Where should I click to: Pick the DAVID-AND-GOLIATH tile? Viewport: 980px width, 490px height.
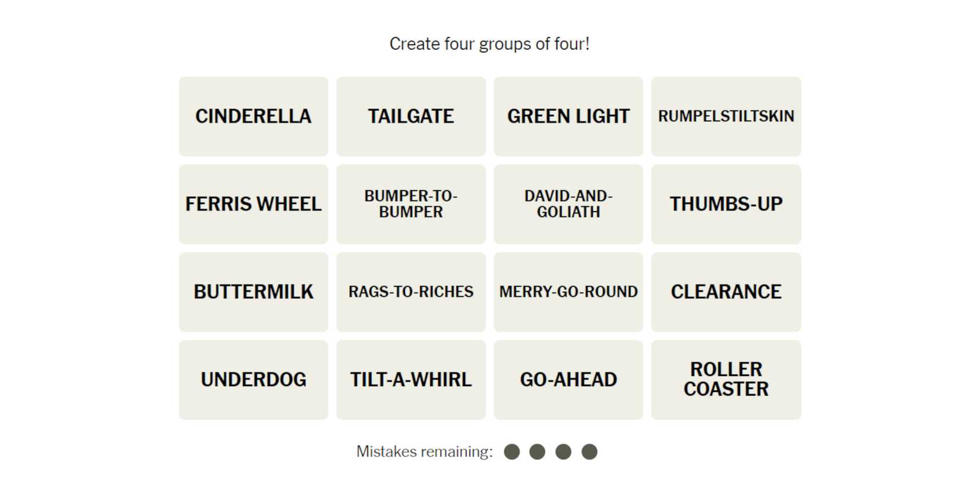tap(568, 204)
